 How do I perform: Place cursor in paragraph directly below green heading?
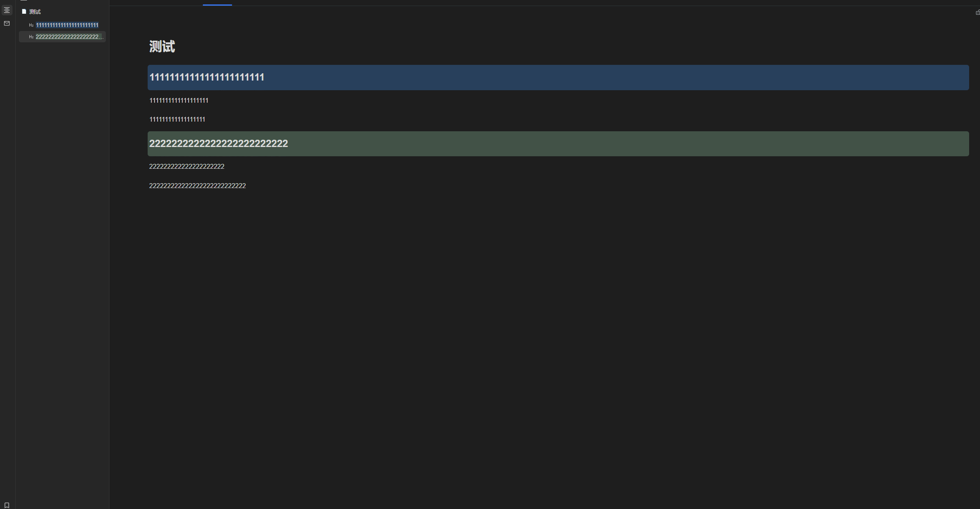[187, 166]
